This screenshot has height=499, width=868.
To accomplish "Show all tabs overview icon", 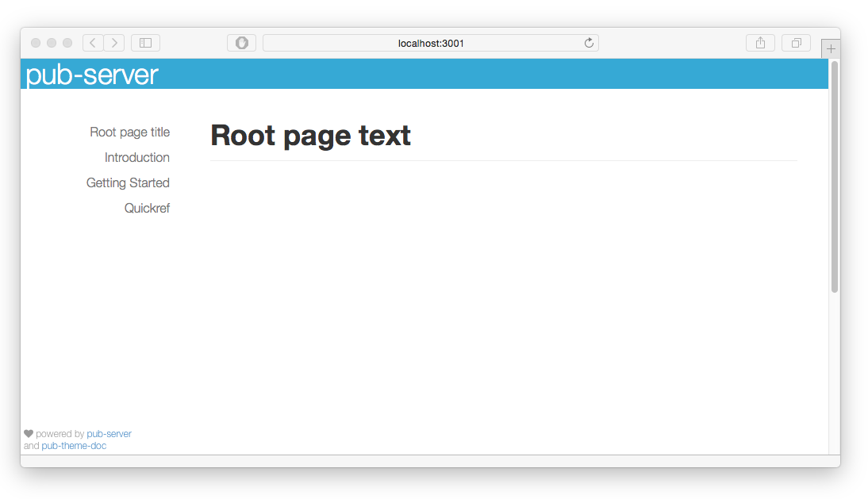I will (x=796, y=43).
